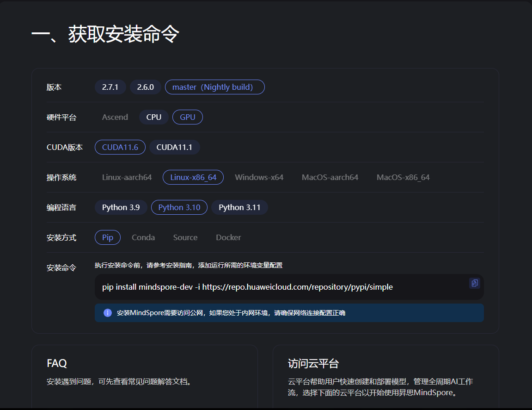Click the 执行安装命令前 guidance note
This screenshot has height=410, width=532.
pos(189,265)
